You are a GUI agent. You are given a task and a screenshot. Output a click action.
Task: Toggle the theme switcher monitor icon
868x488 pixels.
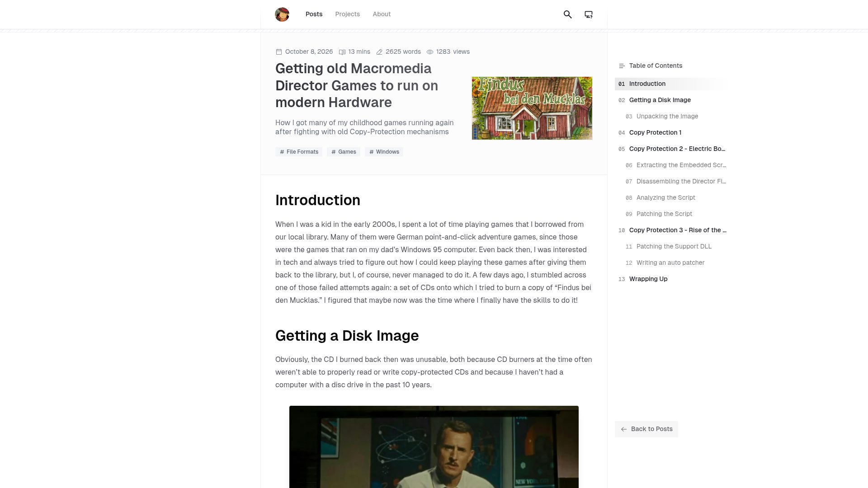589,14
